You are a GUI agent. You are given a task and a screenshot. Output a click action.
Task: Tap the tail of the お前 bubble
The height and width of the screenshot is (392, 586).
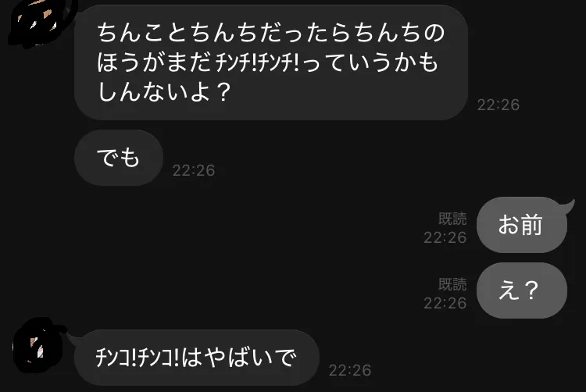pyautogui.click(x=567, y=205)
